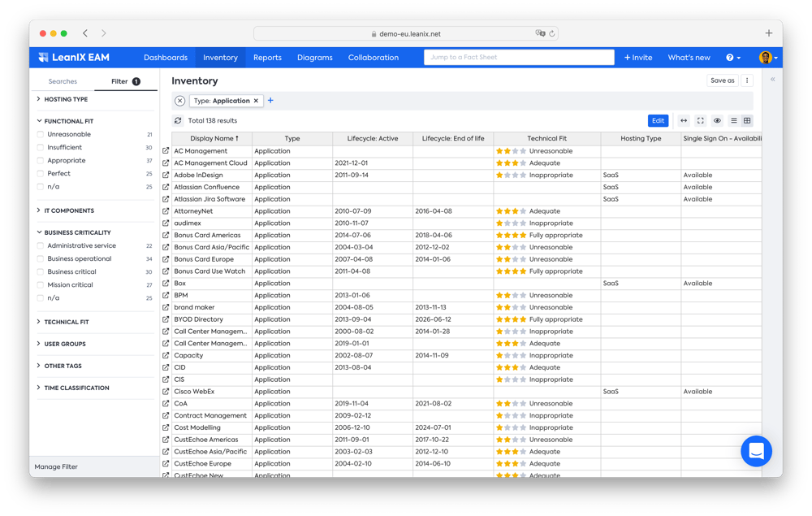Tick the Mission critical checkbox
This screenshot has width=812, height=516.
coord(41,285)
